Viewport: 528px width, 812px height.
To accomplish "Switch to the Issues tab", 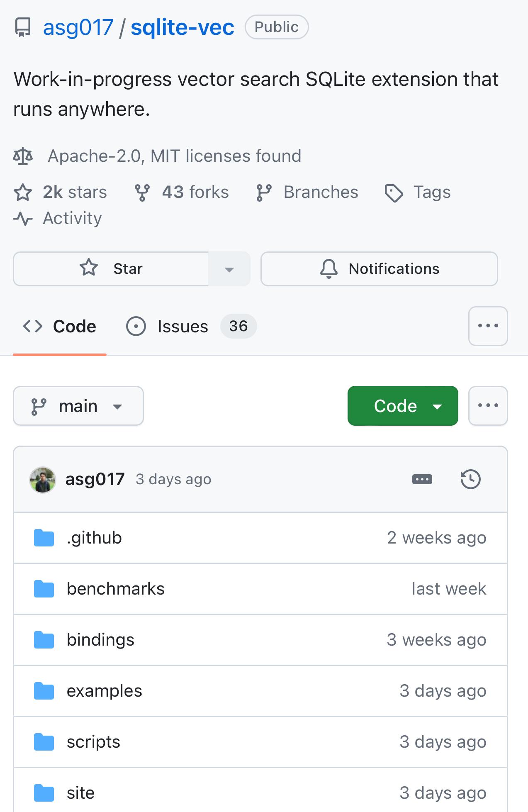I will 183,326.
